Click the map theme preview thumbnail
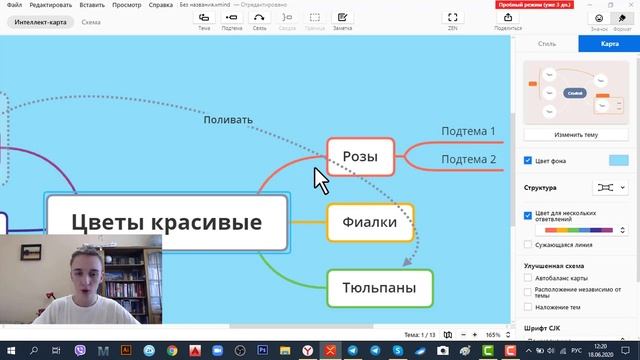The height and width of the screenshot is (360, 640). click(x=576, y=92)
